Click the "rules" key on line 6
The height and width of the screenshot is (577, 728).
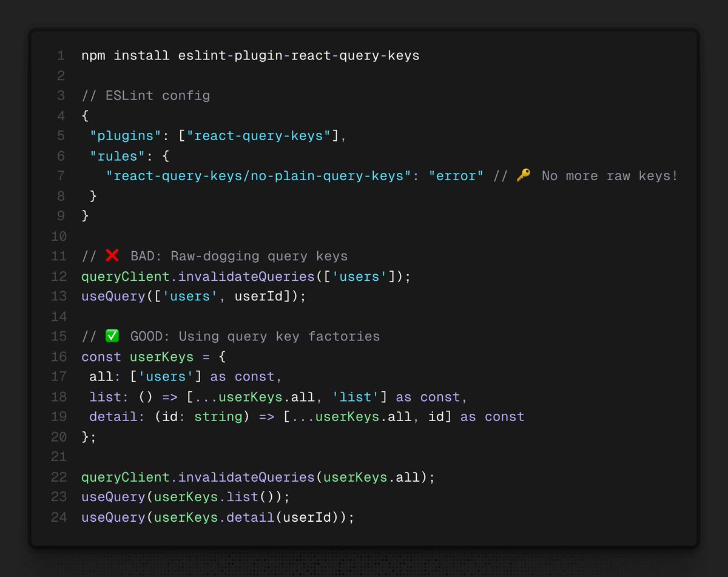pos(118,156)
